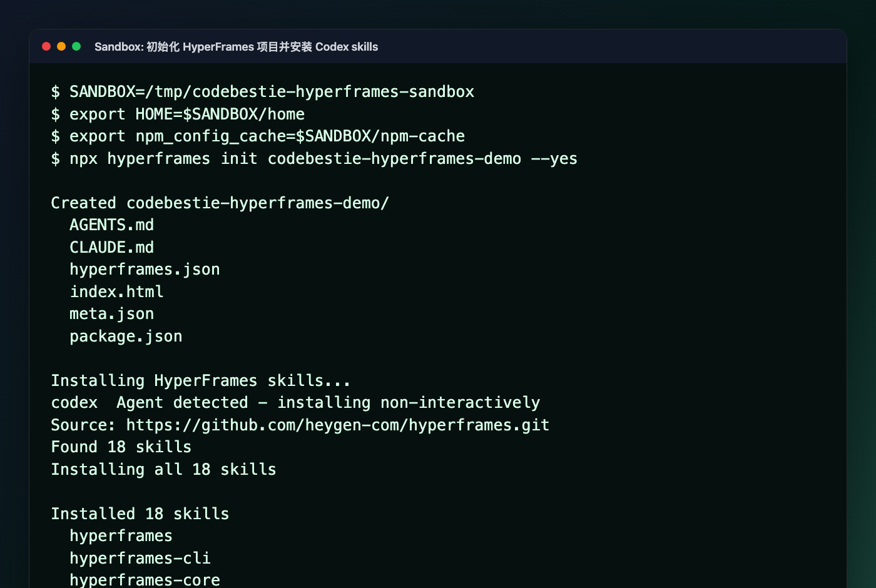
Task: Click the green maximize window dot
Action: 76,46
